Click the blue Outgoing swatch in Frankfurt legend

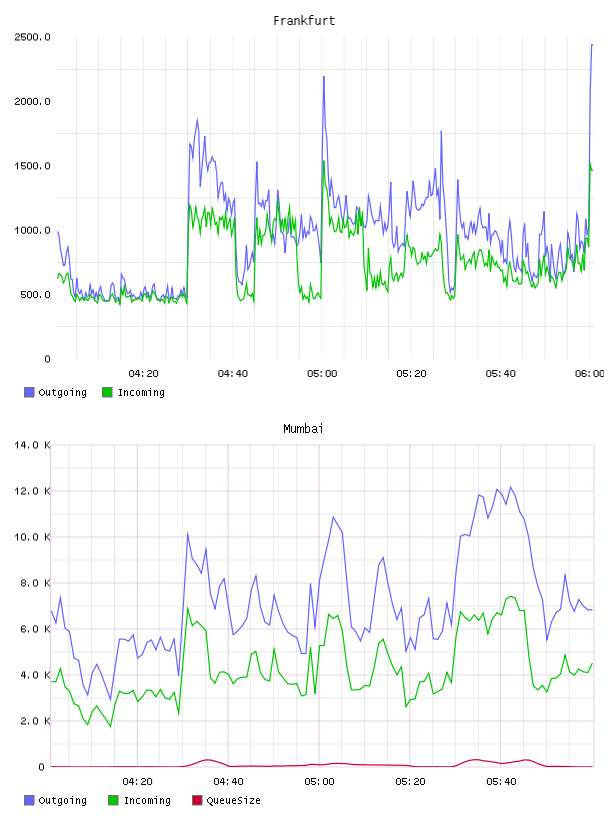[x=29, y=392]
